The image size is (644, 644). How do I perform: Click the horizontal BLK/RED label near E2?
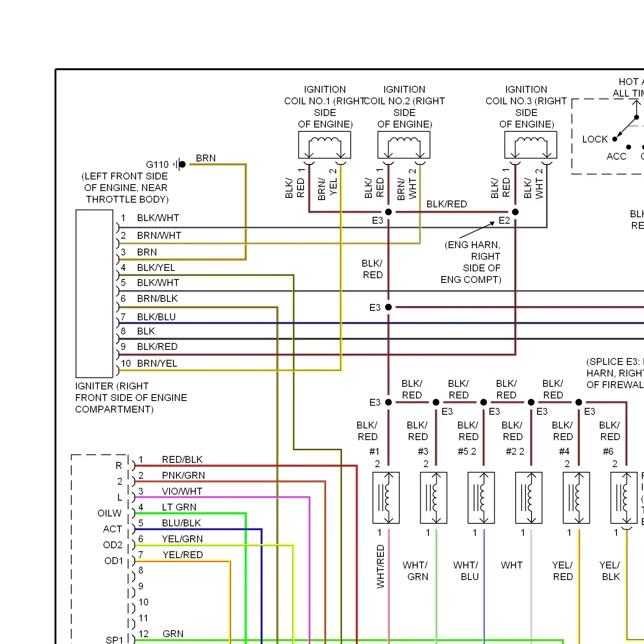coord(447,204)
